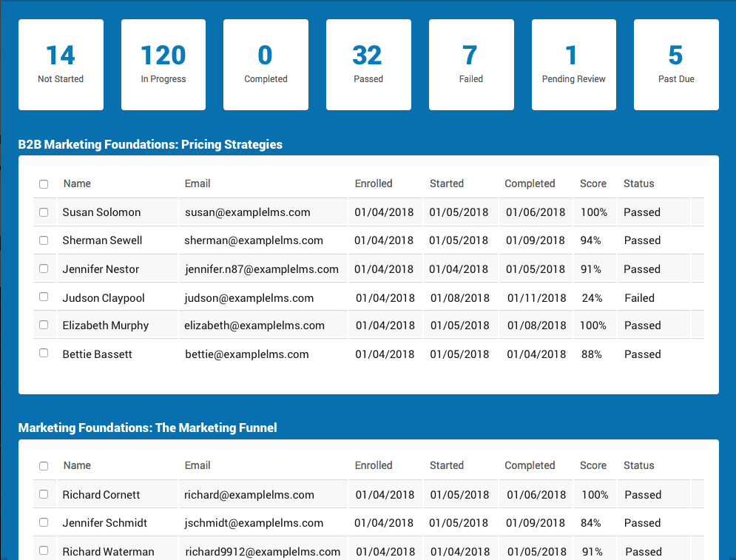Select Bettie Bassett's checkbox
The image size is (736, 560).
point(44,353)
